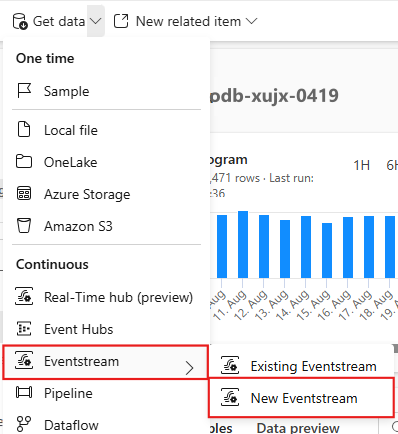Click the Event Hubs icon
The width and height of the screenshot is (398, 434).
(24, 329)
